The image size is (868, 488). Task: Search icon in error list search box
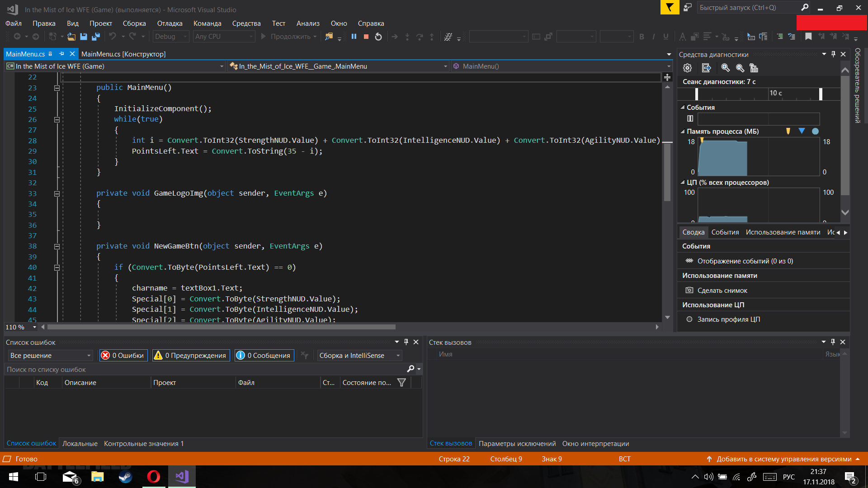[x=410, y=369]
